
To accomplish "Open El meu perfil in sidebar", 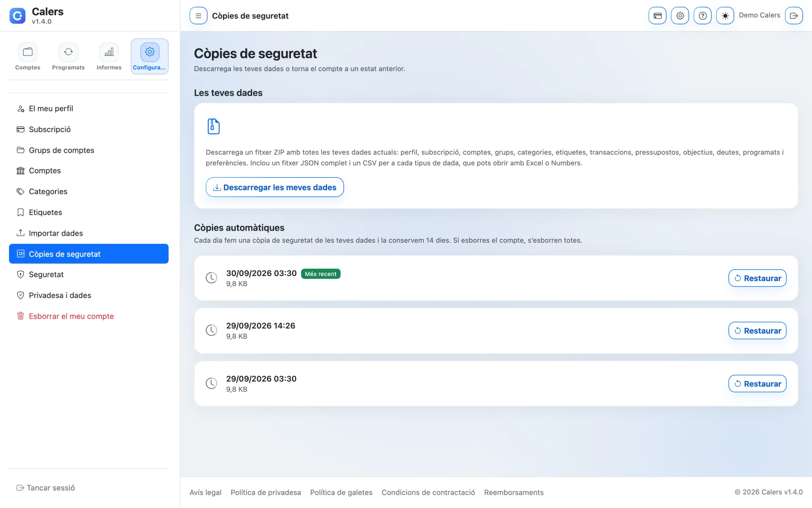I will point(89,109).
